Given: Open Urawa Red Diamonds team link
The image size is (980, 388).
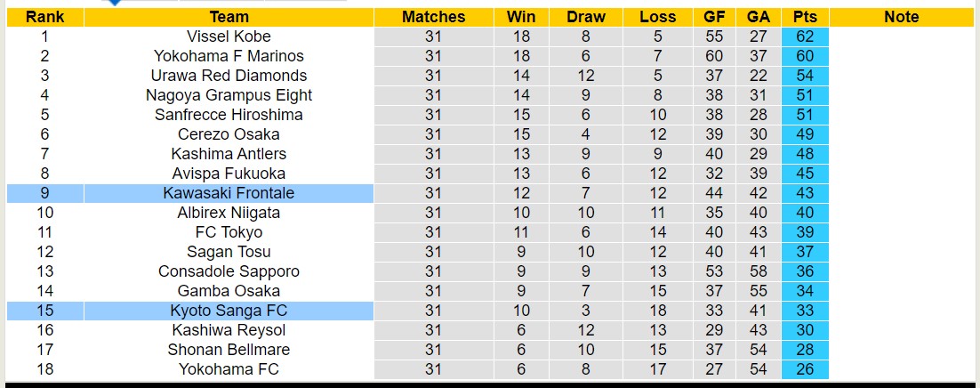Looking at the screenshot, I should click(x=229, y=76).
